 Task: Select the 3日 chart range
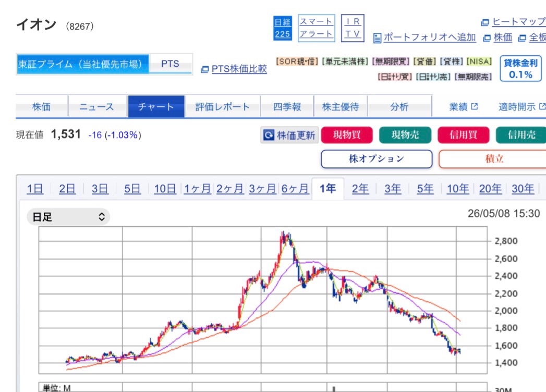[x=100, y=189]
